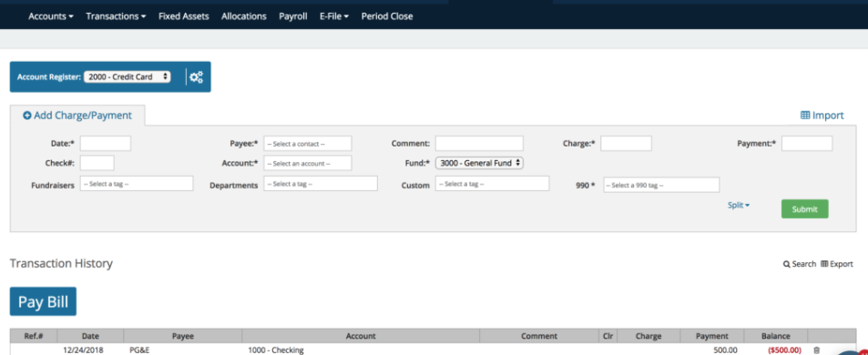
Task: Open the Payee contact selector
Action: click(307, 143)
